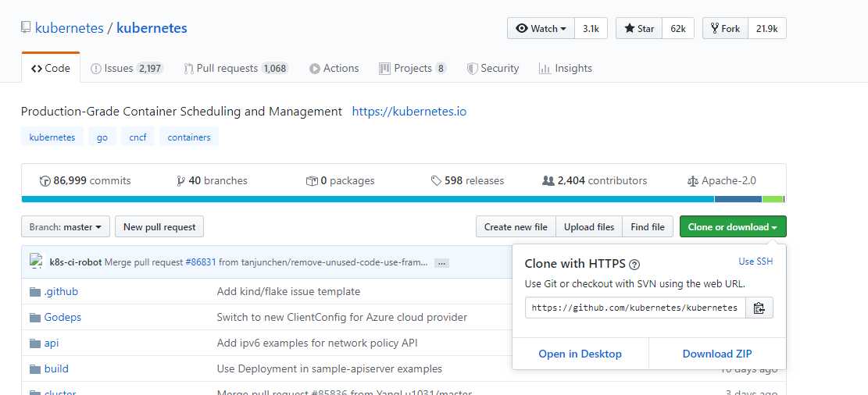Open the build folder name
The image size is (868, 395).
point(56,368)
